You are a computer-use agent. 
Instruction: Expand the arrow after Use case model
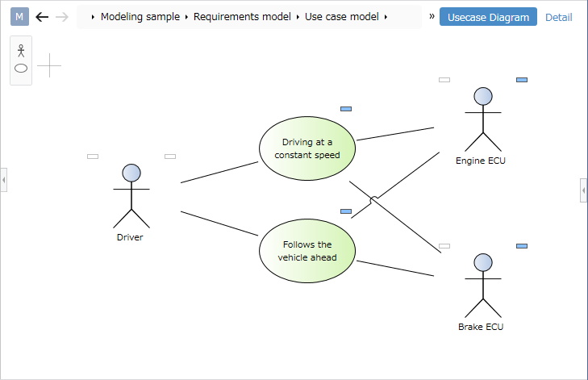point(386,17)
